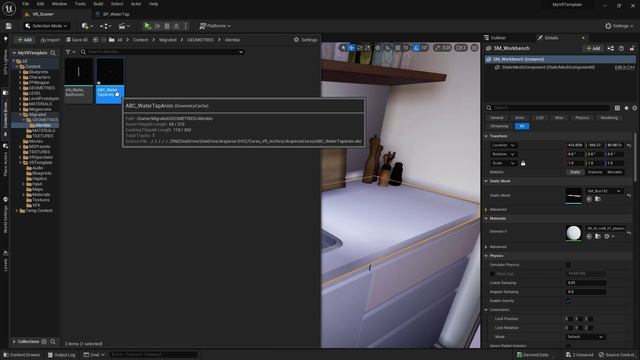Image resolution: width=640 pixels, height=360 pixels.
Task: Open the Blueprints toolbar dropdown
Action: (x=106, y=26)
